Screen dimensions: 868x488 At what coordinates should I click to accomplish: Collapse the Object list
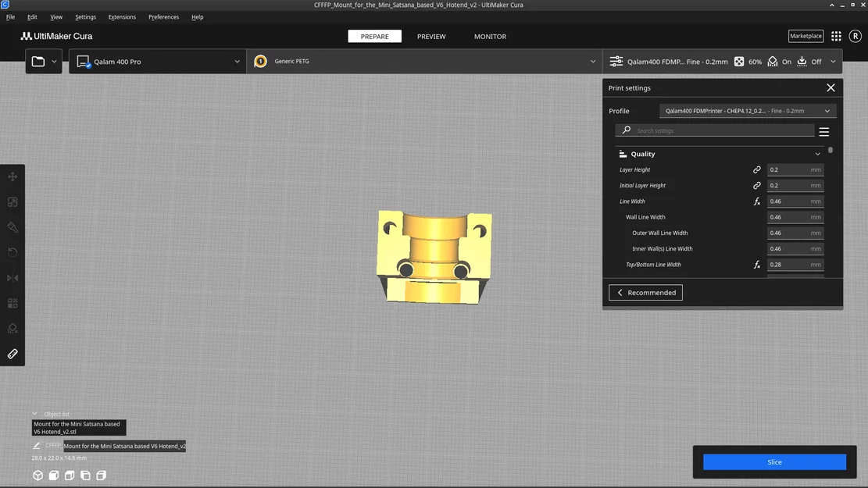pos(35,414)
